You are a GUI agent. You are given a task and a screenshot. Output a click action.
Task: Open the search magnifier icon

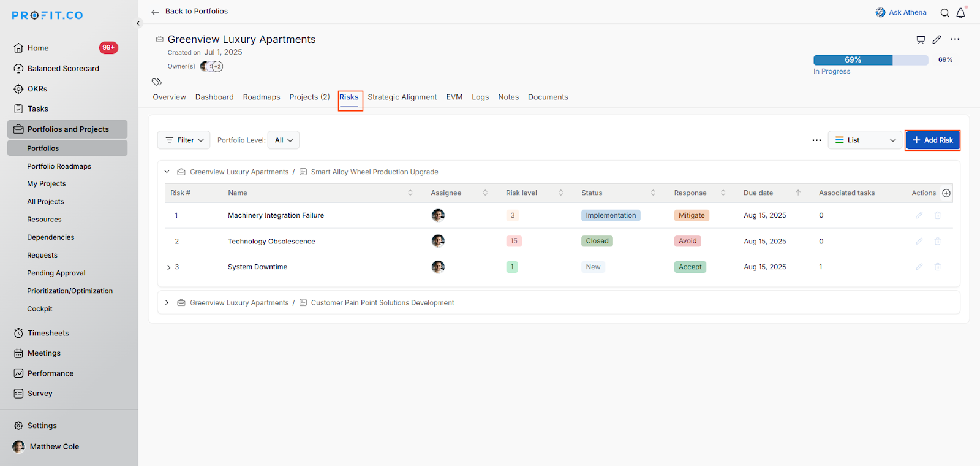[944, 13]
